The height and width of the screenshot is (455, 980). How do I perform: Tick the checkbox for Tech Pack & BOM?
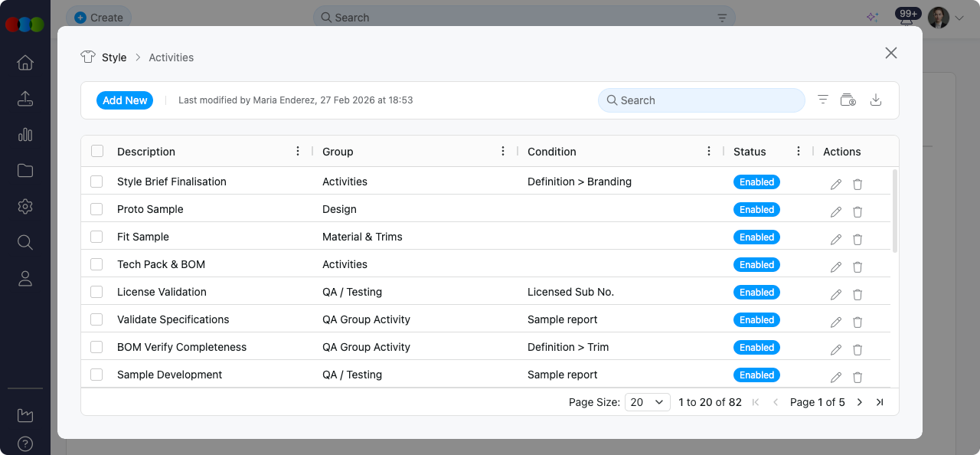[96, 264]
